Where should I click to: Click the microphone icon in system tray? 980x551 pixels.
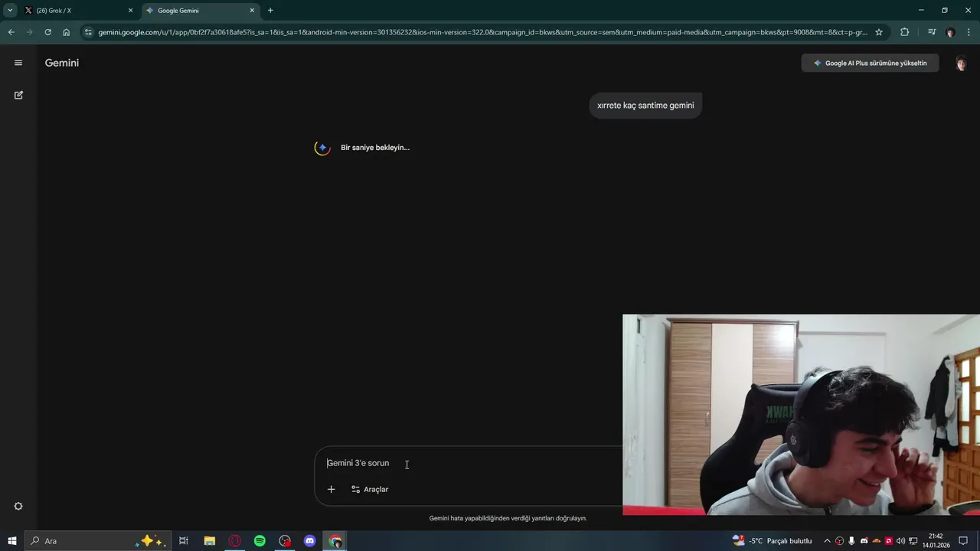point(851,541)
